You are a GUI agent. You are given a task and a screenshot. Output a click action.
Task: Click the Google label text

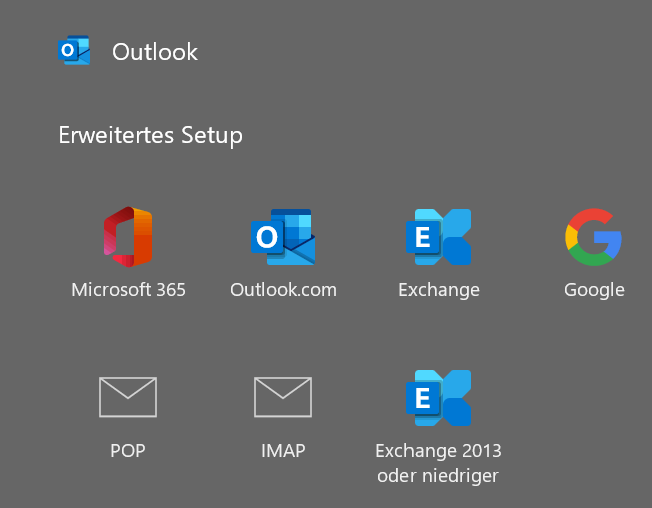[x=594, y=291]
